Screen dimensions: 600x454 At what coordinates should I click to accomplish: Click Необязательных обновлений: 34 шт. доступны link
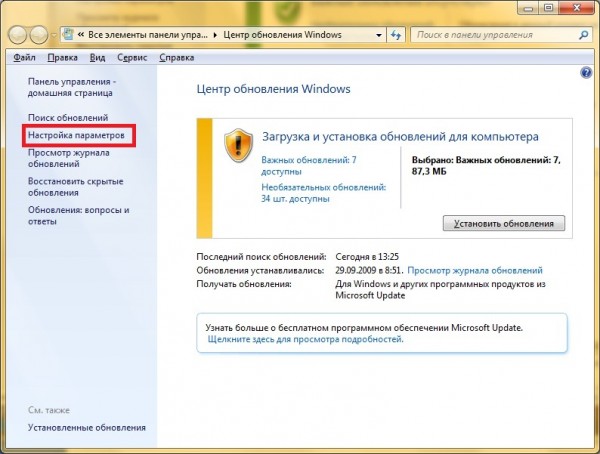click(x=324, y=193)
